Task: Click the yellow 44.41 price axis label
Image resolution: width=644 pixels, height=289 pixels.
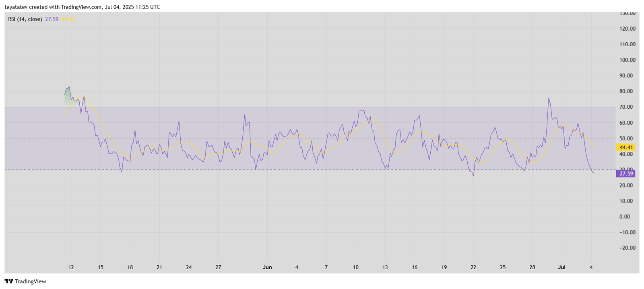Action: [626, 147]
